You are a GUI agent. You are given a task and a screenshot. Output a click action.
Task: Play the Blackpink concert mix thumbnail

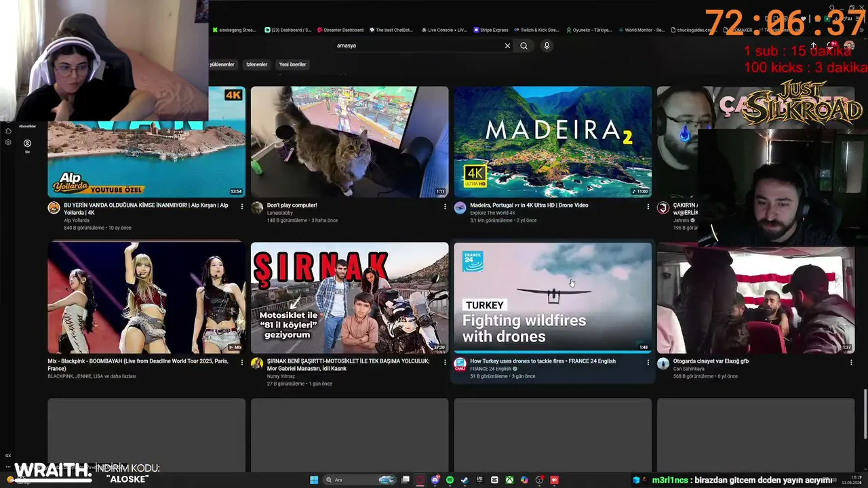pos(146,298)
